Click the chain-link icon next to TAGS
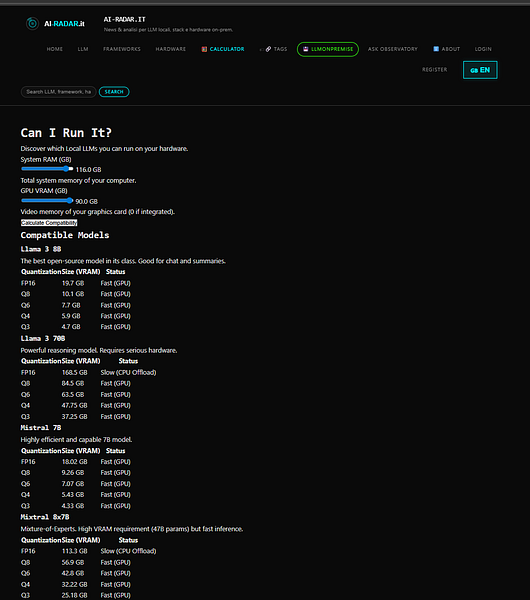530x600 pixels. click(268, 49)
